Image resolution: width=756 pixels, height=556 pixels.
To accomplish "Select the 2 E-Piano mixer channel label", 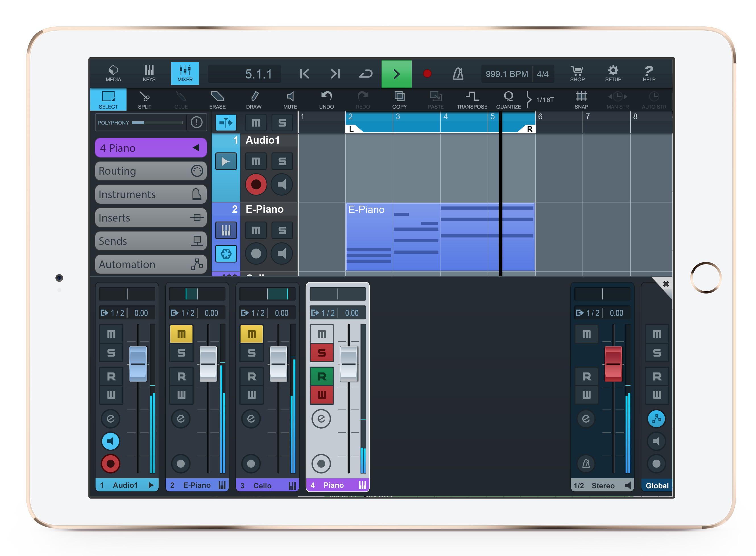I will [197, 485].
